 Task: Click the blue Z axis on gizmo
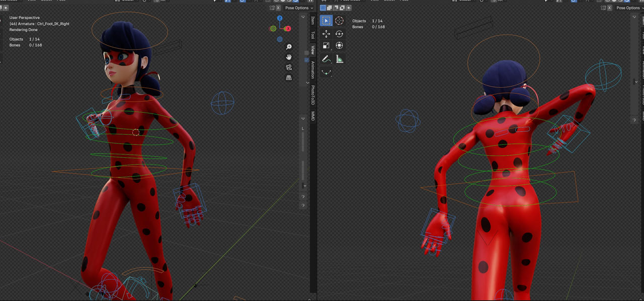tap(280, 19)
